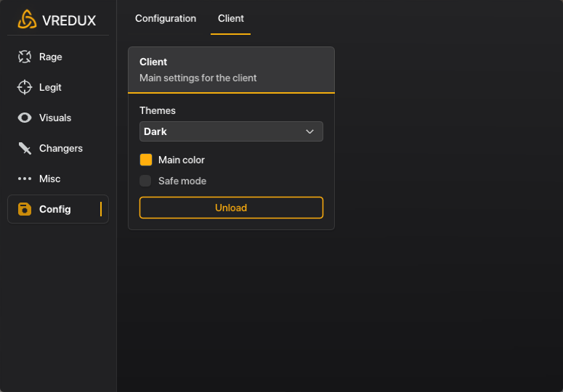Click the VREDUX triangle logo icon
The width and height of the screenshot is (563, 392).
(x=27, y=20)
